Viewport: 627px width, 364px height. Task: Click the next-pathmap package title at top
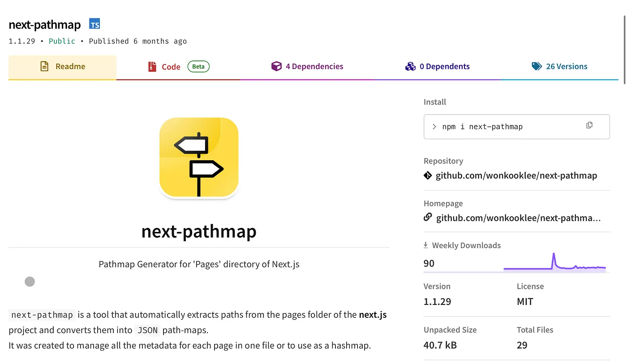click(x=45, y=25)
